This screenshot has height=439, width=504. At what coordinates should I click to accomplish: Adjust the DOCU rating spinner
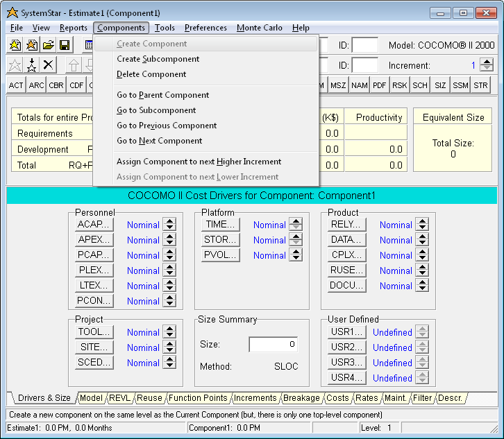pyautogui.click(x=422, y=286)
